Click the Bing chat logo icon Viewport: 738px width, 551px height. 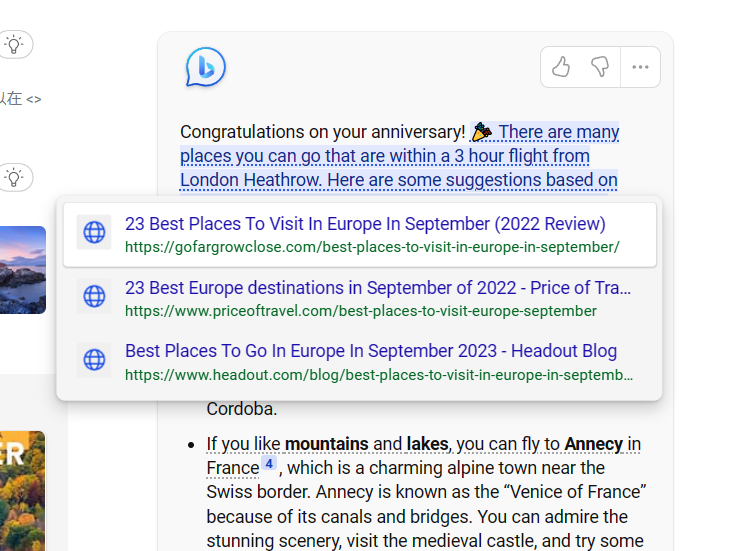pos(205,68)
